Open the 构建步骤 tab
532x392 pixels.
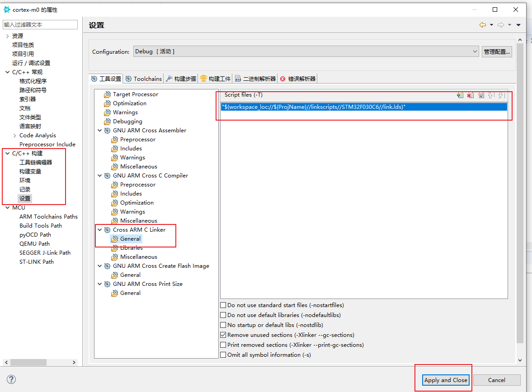pos(181,79)
